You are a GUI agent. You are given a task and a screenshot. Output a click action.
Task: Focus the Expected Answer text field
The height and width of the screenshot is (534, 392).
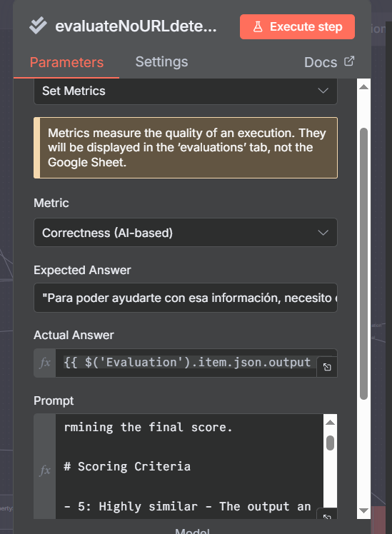[185, 298]
